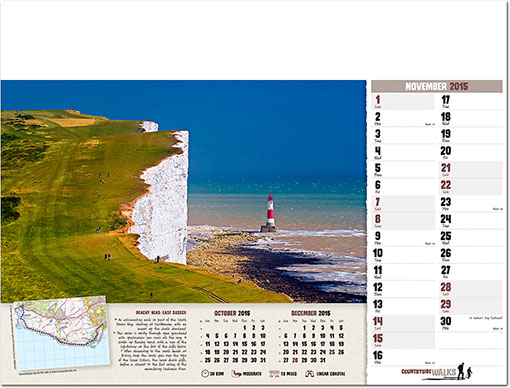
Task: Select November day 26 row
Action: [471, 254]
